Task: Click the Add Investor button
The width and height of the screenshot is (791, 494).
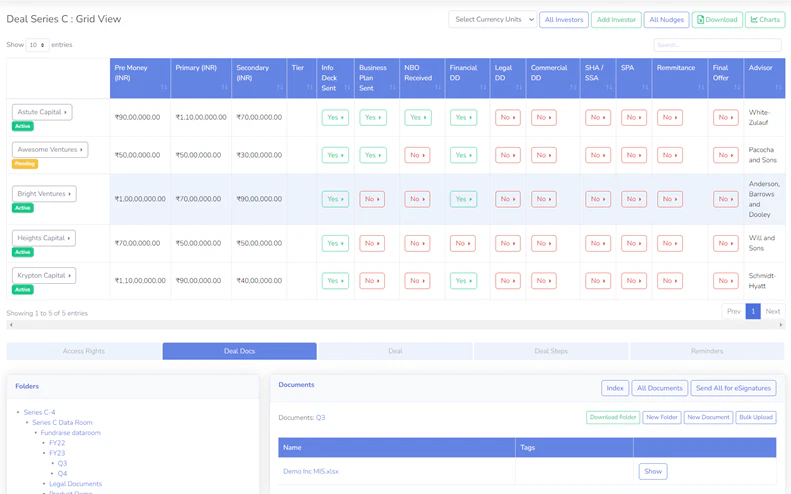Action: [x=616, y=20]
